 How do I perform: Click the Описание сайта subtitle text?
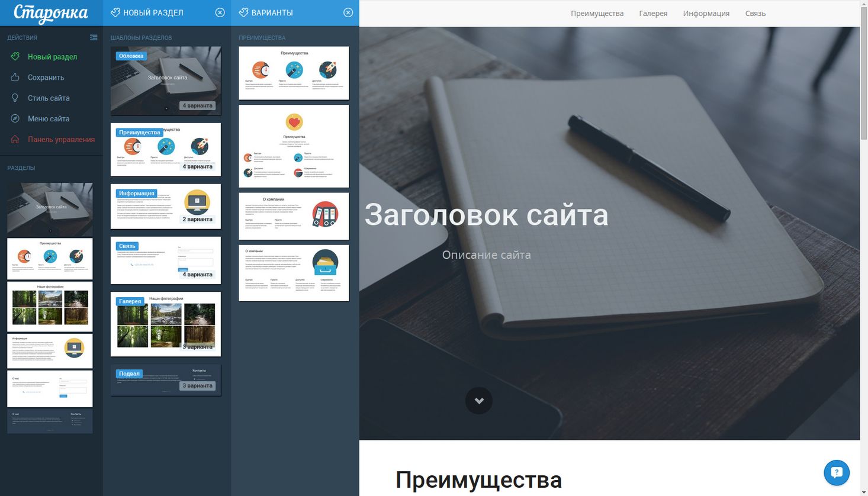coord(486,255)
